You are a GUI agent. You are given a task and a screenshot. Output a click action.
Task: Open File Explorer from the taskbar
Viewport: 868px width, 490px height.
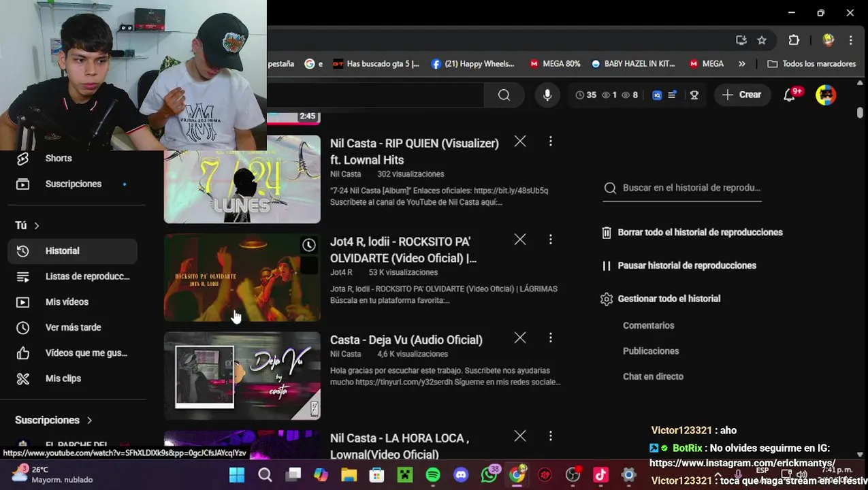pyautogui.click(x=349, y=475)
